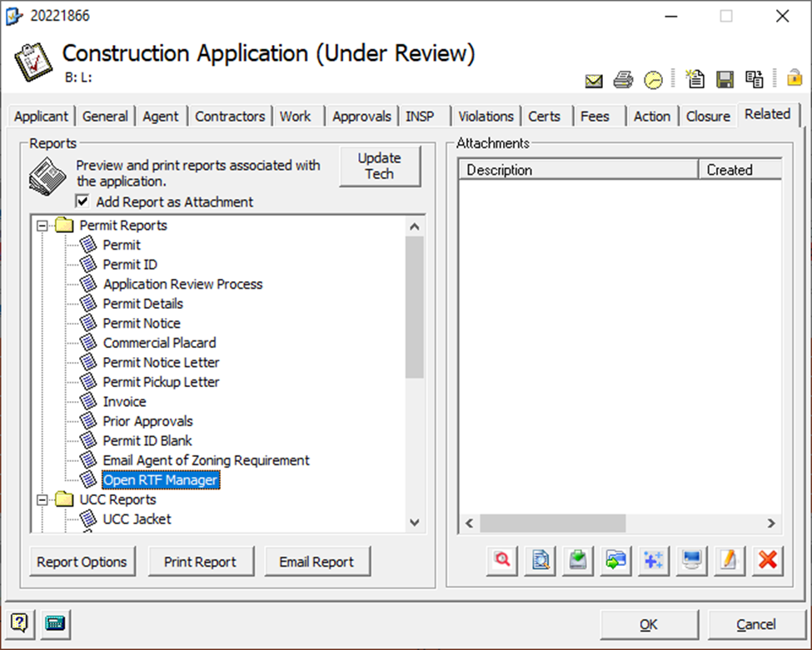This screenshot has height=650, width=812.
Task: Select Open RTF Manager report
Action: click(161, 480)
